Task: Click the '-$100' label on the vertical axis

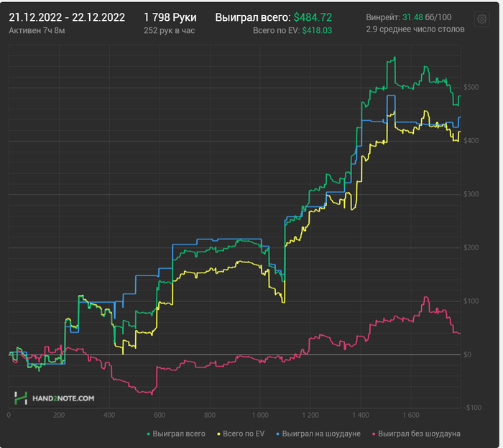Action: coord(472,408)
